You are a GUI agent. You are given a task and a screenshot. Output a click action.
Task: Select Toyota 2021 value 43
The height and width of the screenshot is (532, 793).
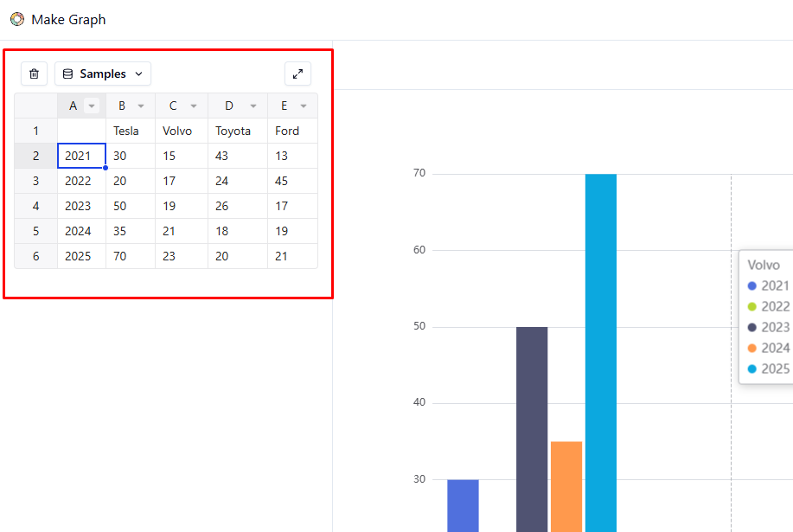(238, 156)
